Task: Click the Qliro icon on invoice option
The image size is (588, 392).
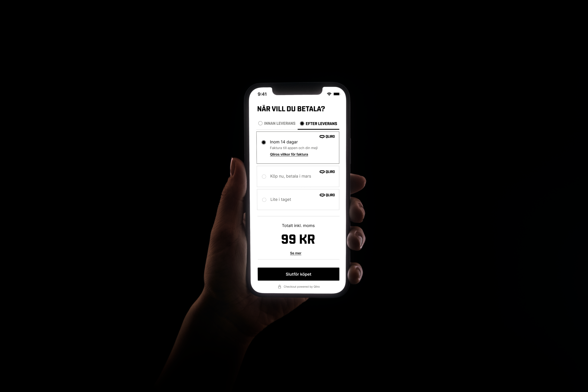Action: (326, 136)
